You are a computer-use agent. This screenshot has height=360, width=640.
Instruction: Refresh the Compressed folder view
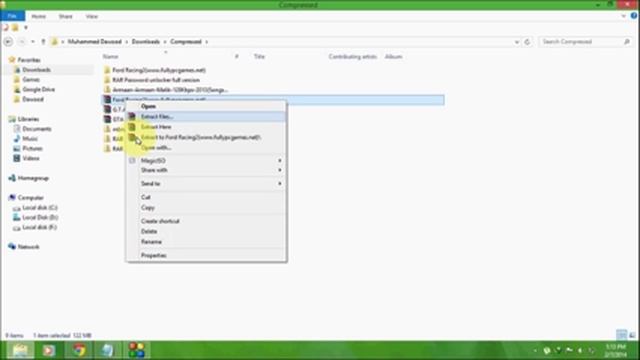pyautogui.click(x=527, y=42)
